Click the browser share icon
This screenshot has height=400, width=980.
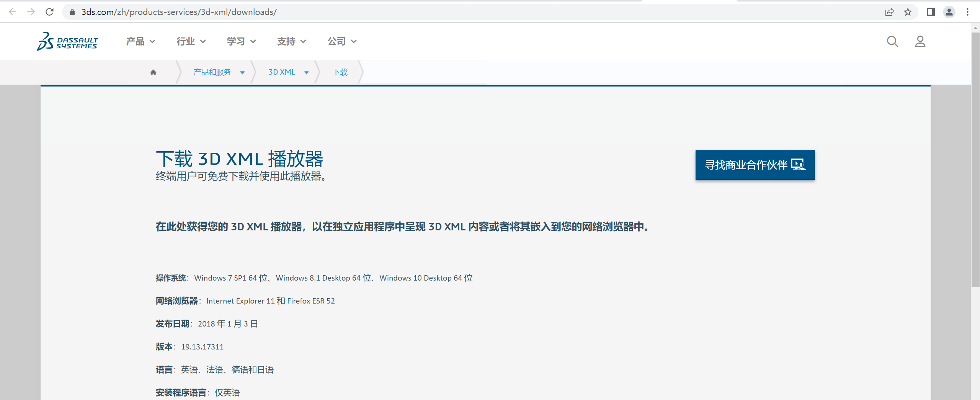point(889,12)
